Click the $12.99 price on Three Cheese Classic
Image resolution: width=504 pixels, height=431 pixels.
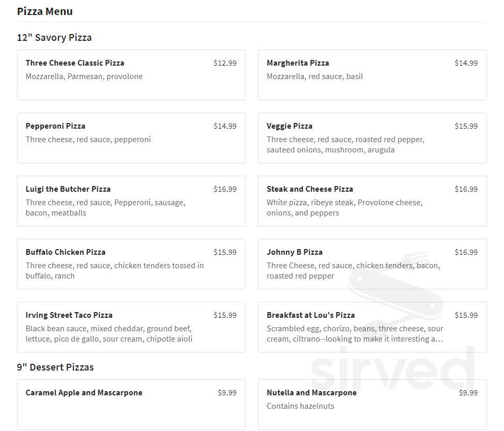(225, 63)
